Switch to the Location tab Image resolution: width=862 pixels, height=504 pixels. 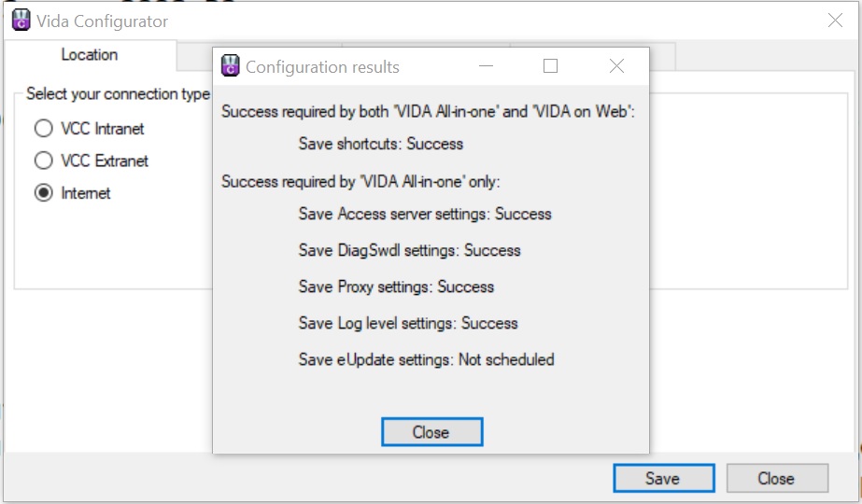click(90, 54)
